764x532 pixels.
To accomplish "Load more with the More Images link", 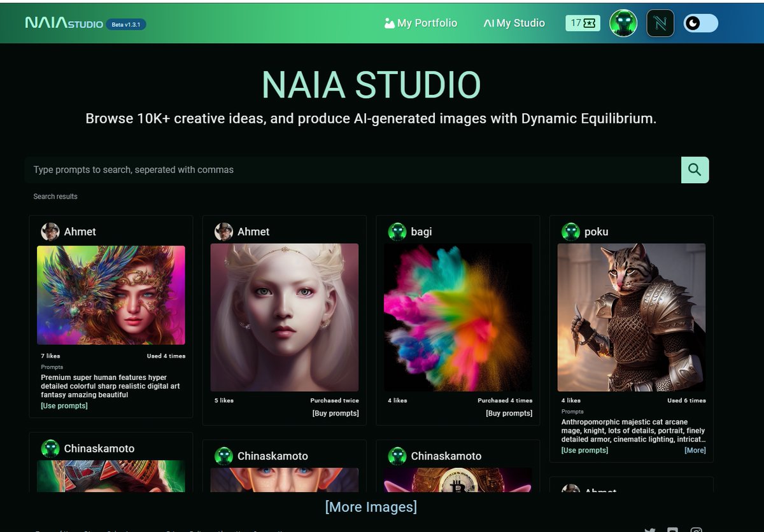I will pos(371,507).
